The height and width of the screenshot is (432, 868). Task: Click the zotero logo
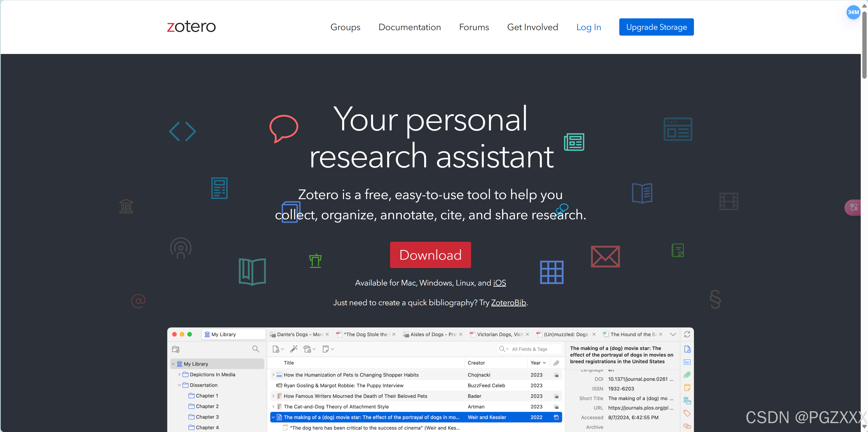pyautogui.click(x=191, y=26)
